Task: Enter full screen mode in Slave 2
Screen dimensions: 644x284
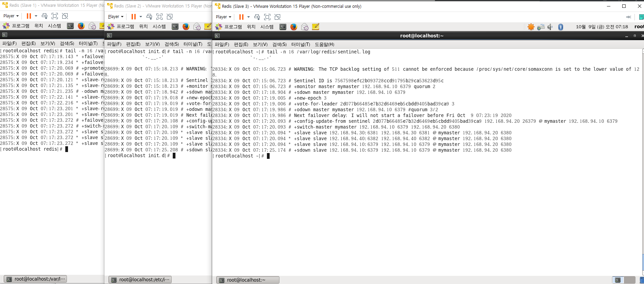Action: point(159,17)
